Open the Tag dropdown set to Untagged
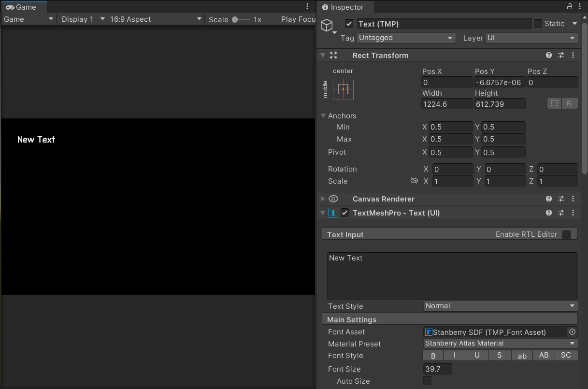 (x=406, y=38)
